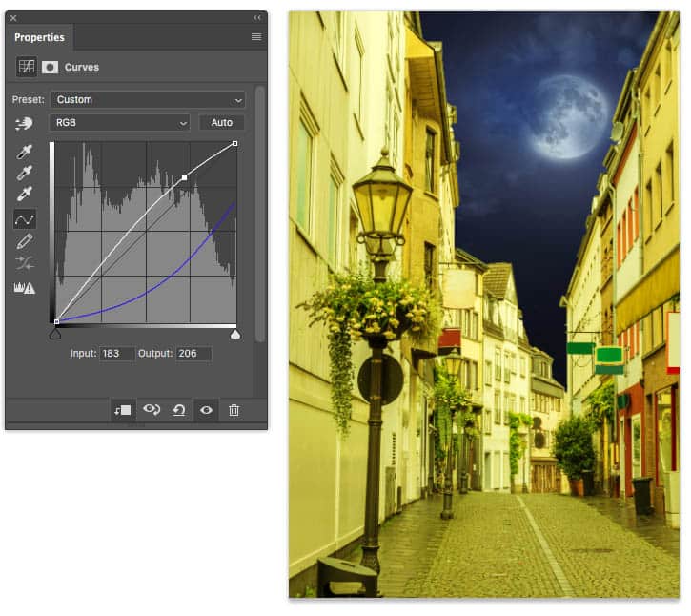Screen dimensions: 691x616
Task: Switch to the Properties tab
Action: tap(39, 37)
